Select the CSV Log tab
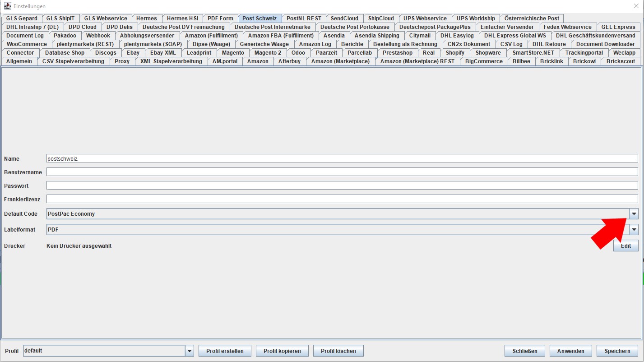Image resolution: width=644 pixels, height=362 pixels. click(511, 44)
